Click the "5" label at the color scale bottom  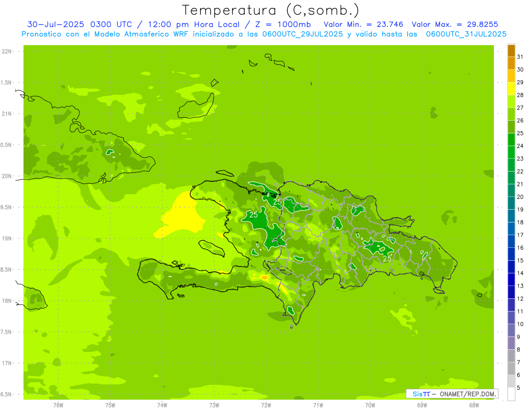pyautogui.click(x=519, y=388)
